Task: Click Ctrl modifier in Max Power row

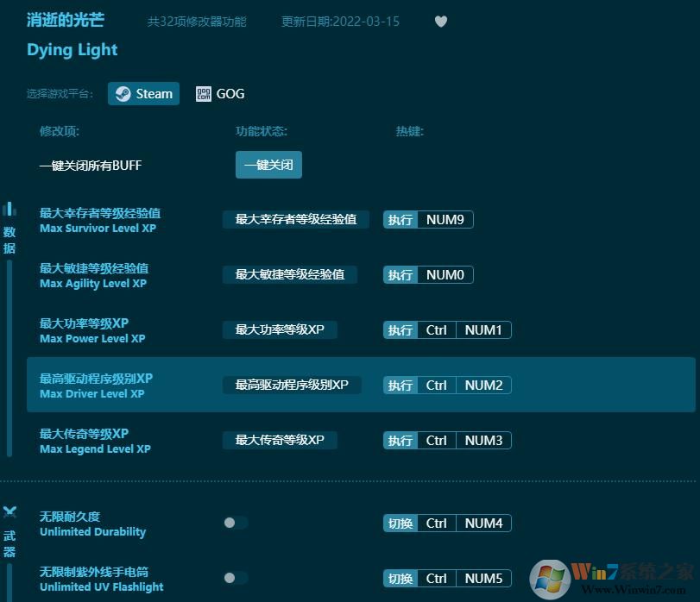Action: pos(437,330)
